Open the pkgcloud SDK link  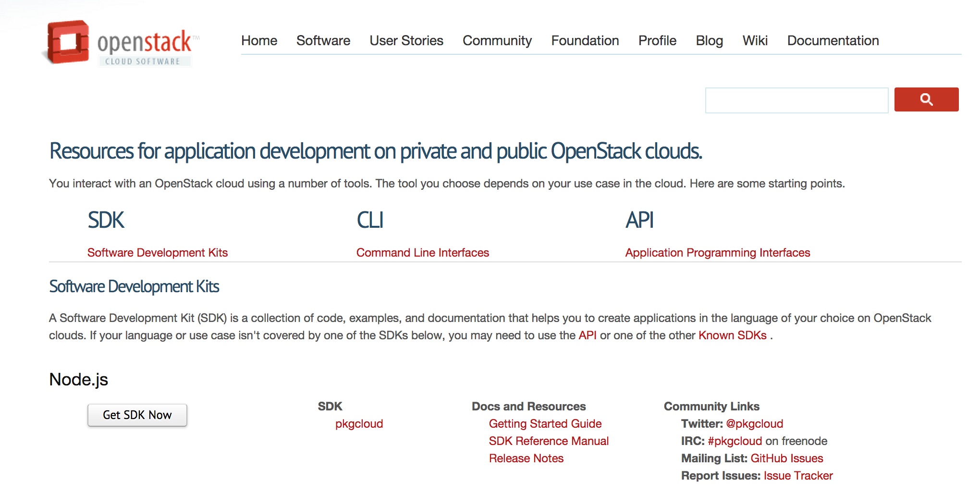coord(359,424)
